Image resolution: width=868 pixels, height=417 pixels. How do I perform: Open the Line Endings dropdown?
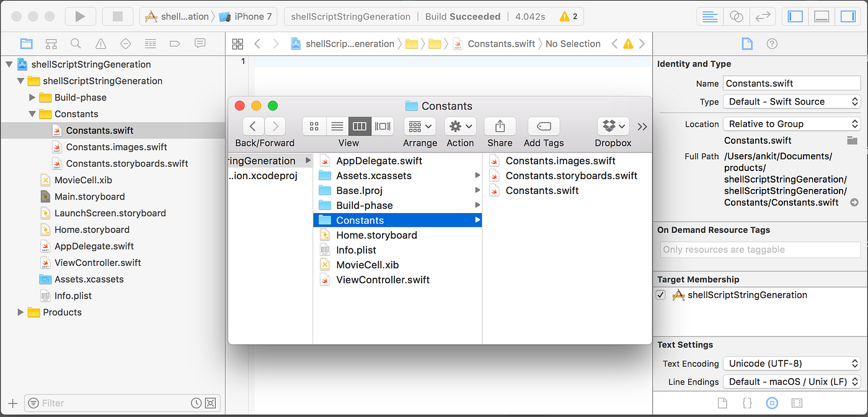pos(792,381)
